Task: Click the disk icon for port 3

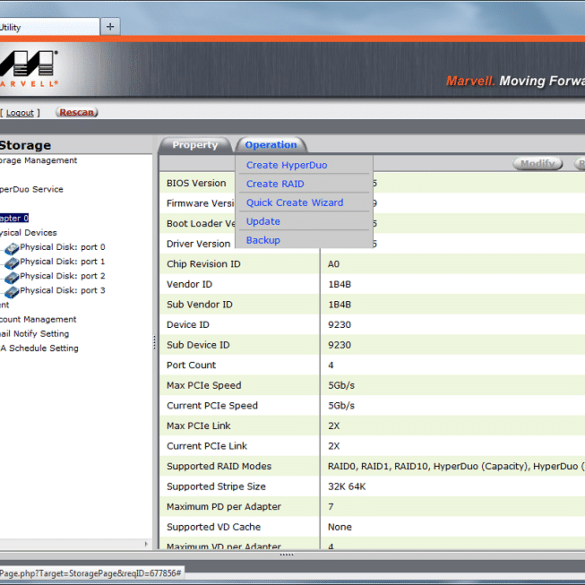Action: pos(12,292)
